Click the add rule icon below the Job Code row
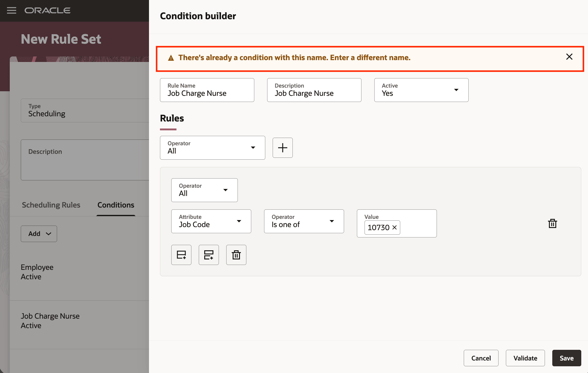Viewport: 588px width, 373px height. [181, 255]
